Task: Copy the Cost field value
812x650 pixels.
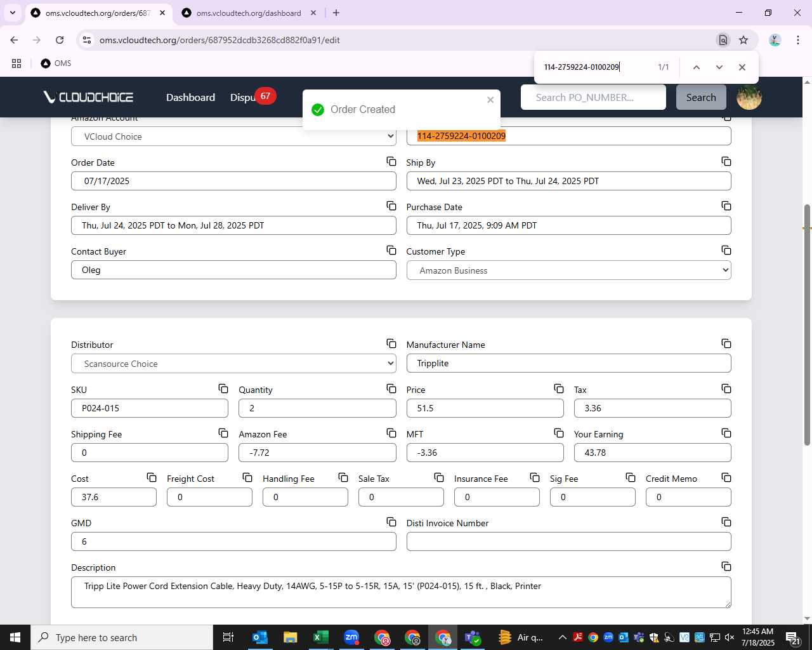Action: tap(152, 477)
